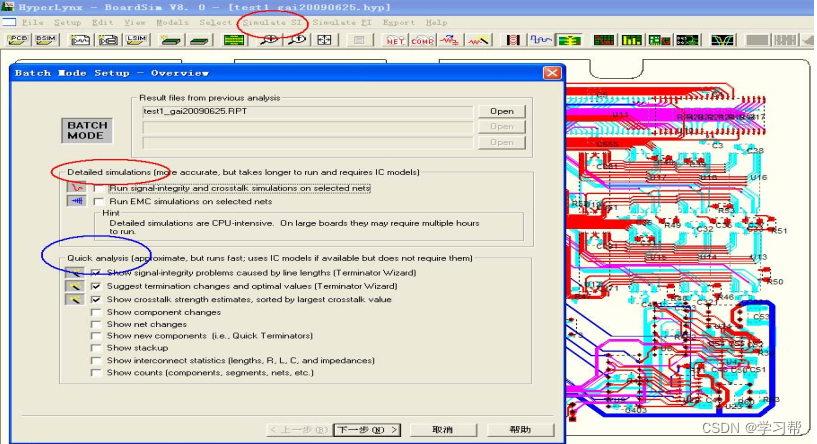The width and height of the screenshot is (817, 444).
Task: Click the quick terminator resistor-pencil icon
Action: click(478, 40)
